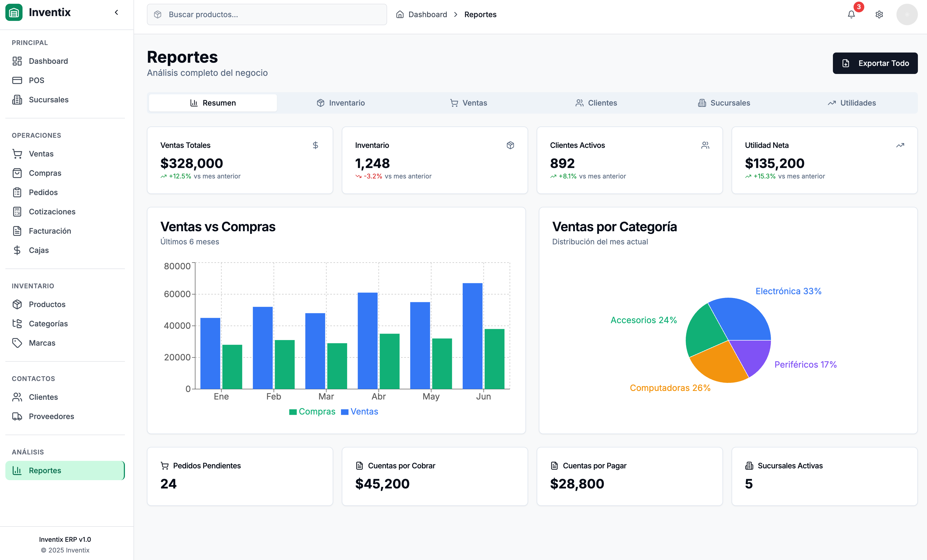
Task: Click the Proveedores truck icon in sidebar
Action: tap(17, 416)
